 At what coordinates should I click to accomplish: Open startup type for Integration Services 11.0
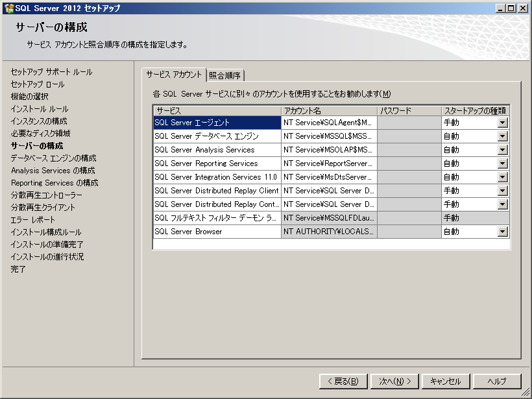[502, 177]
